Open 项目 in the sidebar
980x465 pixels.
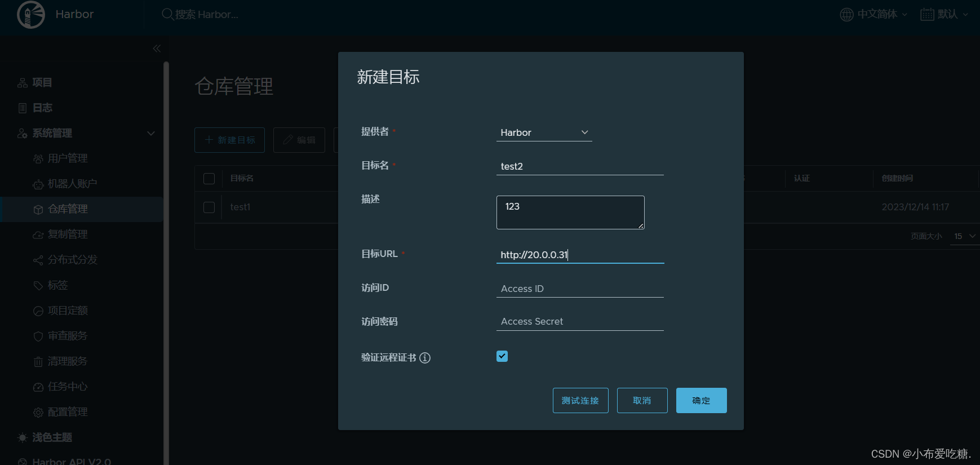click(42, 83)
